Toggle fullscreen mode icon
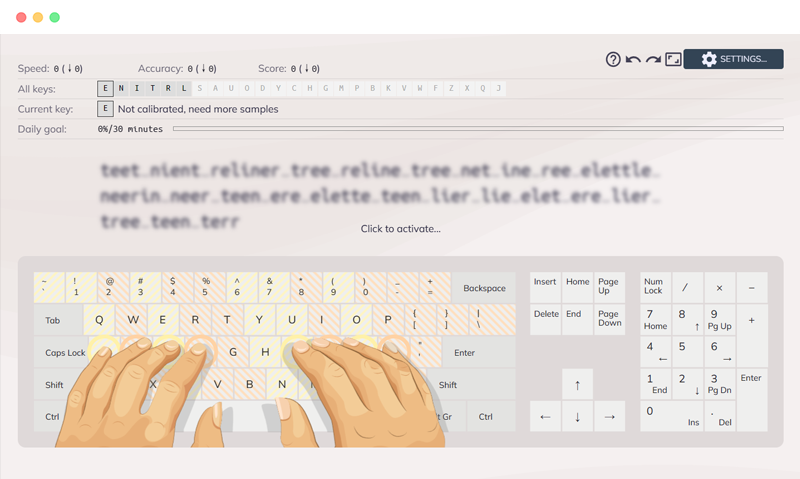 [673, 59]
